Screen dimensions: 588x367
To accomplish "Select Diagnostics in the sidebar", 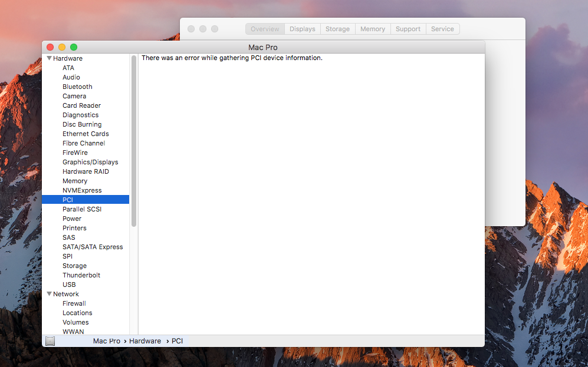I will [81, 115].
